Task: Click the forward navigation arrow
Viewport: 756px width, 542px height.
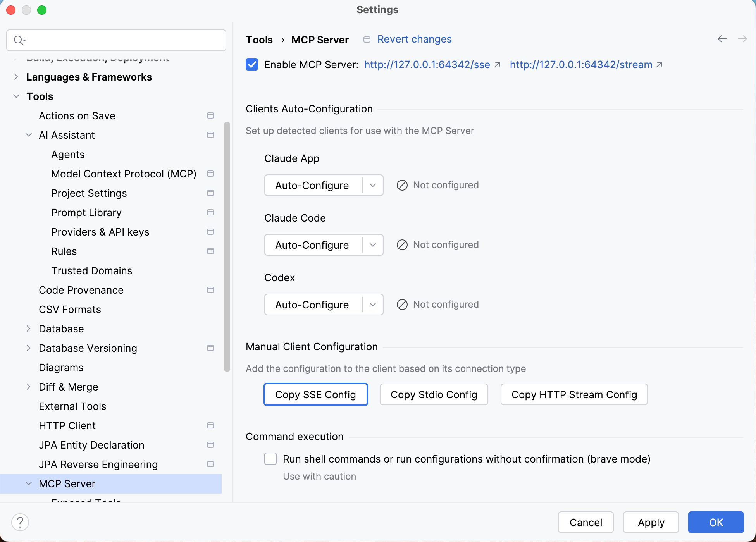Action: [x=742, y=39]
